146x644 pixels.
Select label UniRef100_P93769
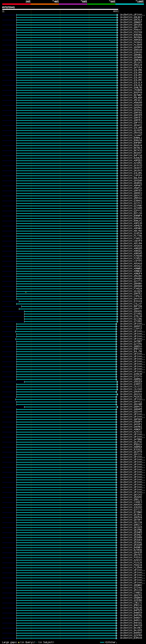[x=131, y=32]
